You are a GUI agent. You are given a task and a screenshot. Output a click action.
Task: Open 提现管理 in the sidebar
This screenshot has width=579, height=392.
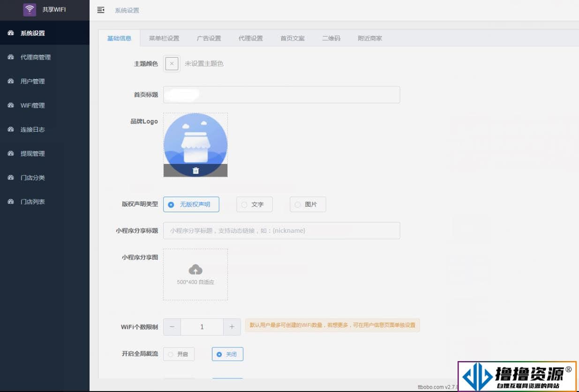(x=45, y=154)
